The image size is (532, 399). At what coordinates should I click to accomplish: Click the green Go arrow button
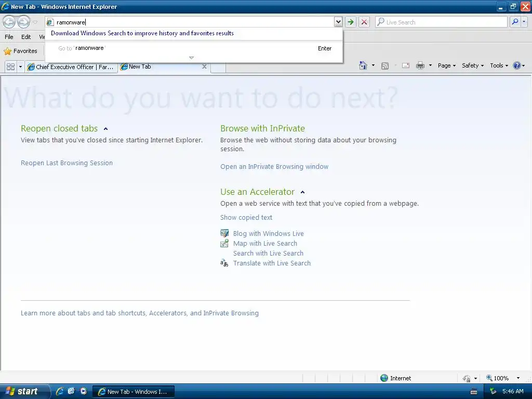click(x=351, y=22)
